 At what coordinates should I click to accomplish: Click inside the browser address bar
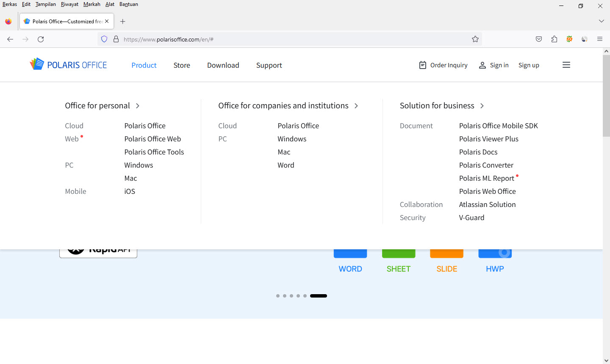[254, 39]
